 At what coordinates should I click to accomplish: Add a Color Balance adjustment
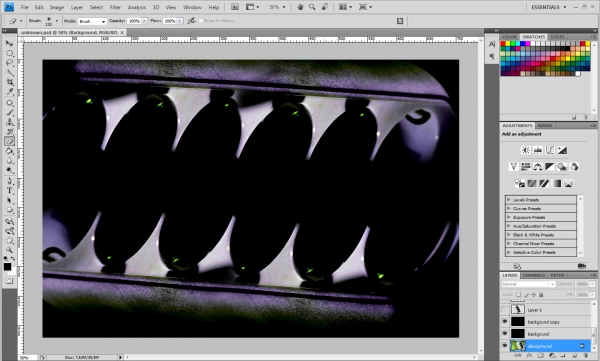pyautogui.click(x=538, y=167)
